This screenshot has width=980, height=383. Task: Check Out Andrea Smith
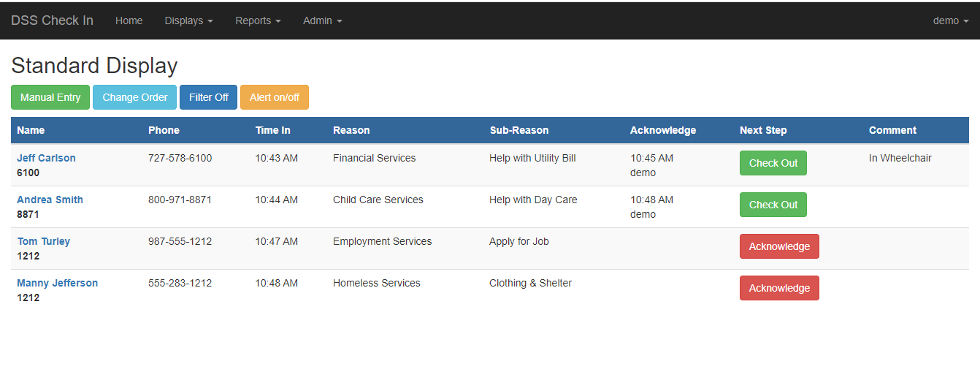(x=773, y=205)
